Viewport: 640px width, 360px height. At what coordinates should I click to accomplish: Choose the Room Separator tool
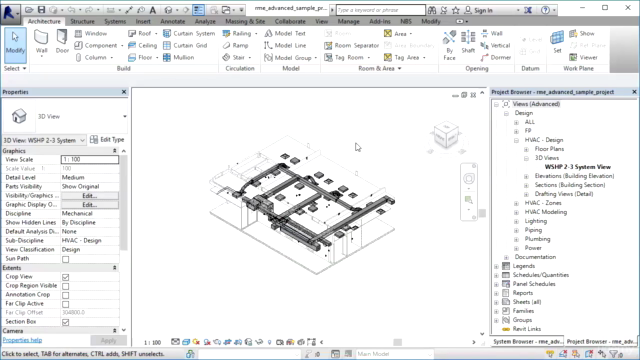coord(352,45)
